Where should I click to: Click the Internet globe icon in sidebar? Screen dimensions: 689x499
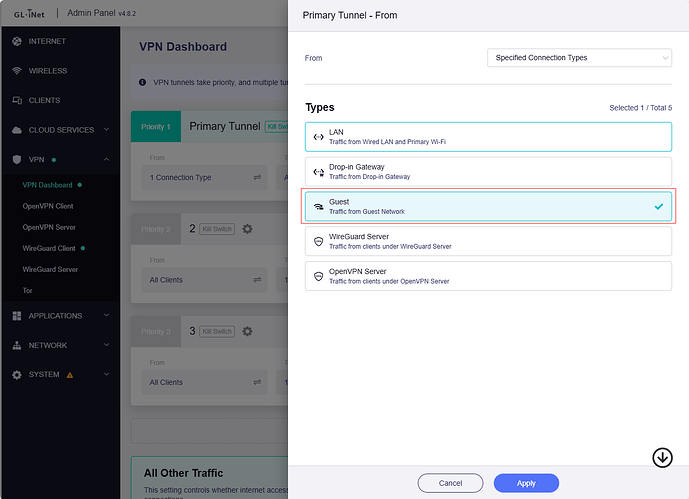(x=17, y=41)
